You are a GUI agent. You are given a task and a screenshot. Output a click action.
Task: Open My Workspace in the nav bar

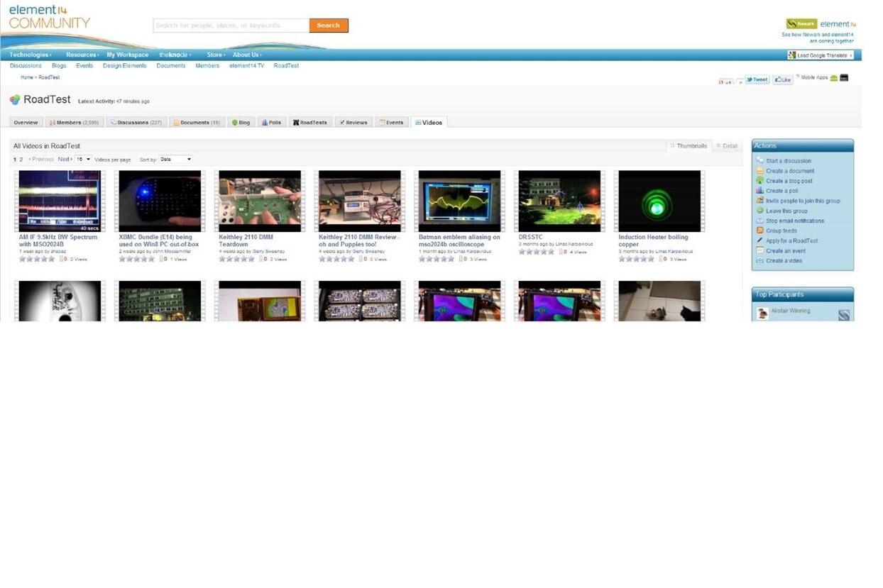click(x=128, y=55)
